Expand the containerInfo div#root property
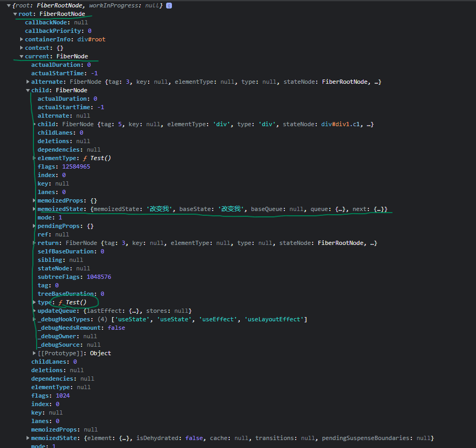 22,39
